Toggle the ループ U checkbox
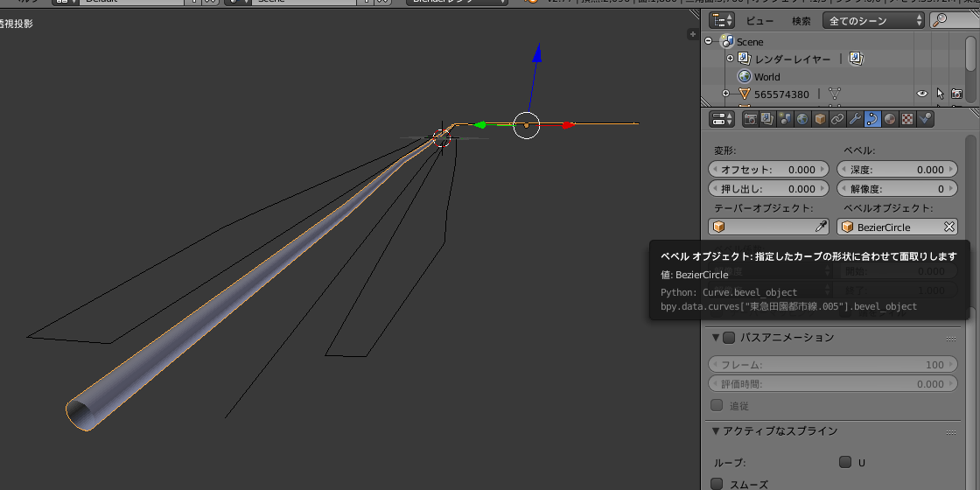980x490 pixels. 845,463
